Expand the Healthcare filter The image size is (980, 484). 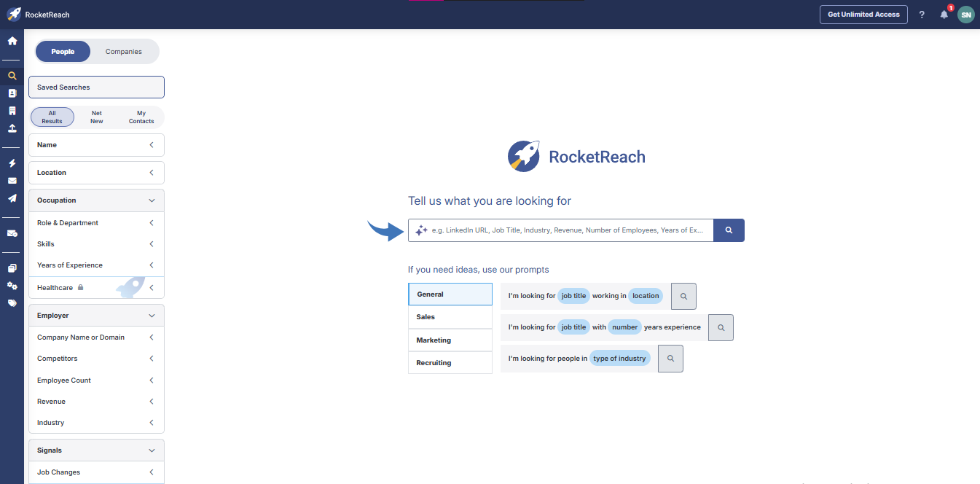click(96, 288)
